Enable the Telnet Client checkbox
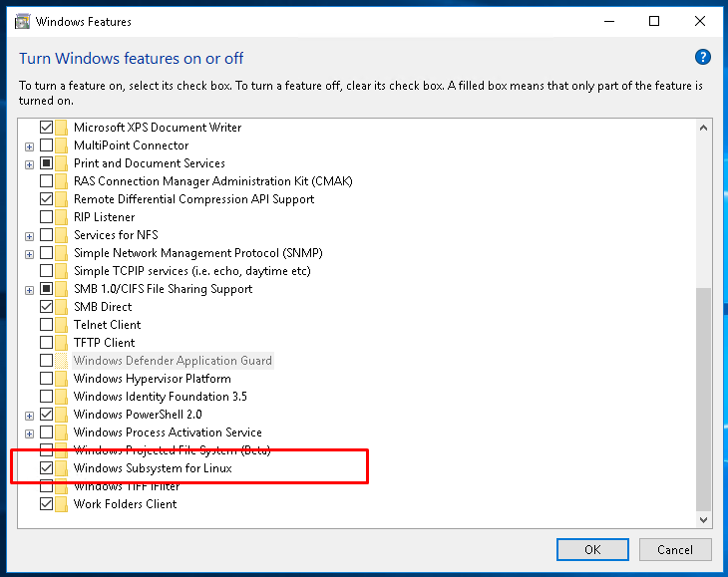This screenshot has height=577, width=728. [46, 325]
